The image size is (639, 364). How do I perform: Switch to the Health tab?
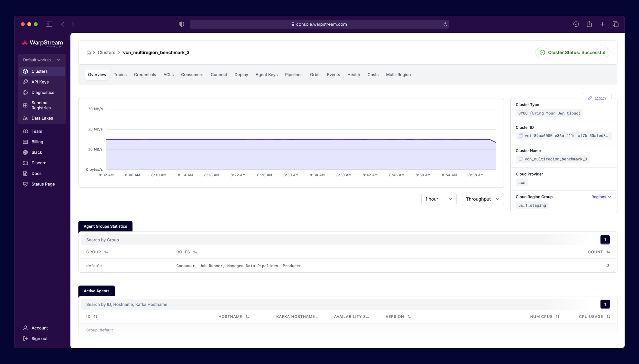coord(354,75)
